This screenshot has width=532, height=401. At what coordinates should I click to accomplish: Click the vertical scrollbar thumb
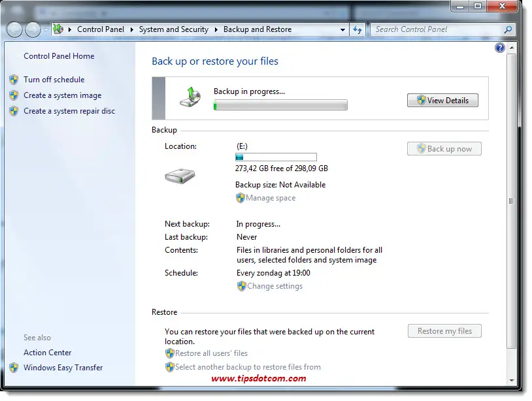[511, 201]
